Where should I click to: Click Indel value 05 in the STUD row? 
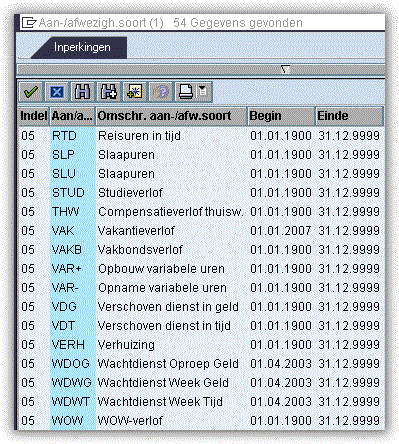click(28, 193)
